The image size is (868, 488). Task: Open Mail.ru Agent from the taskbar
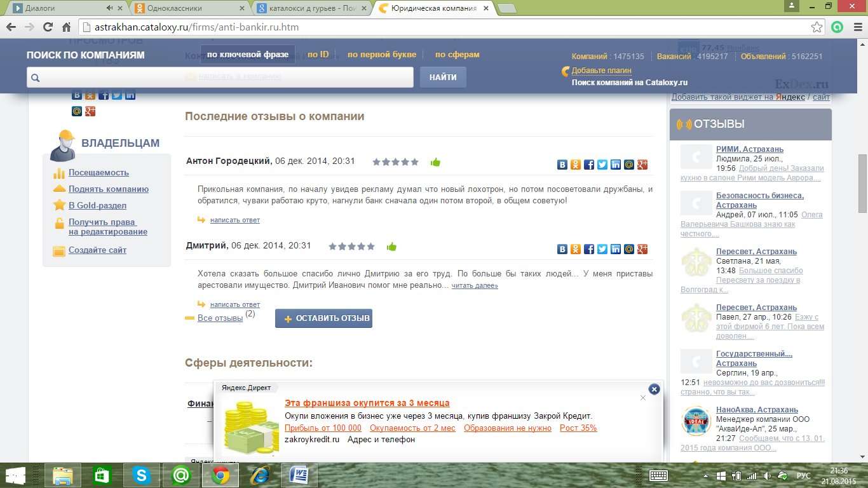tap(181, 475)
